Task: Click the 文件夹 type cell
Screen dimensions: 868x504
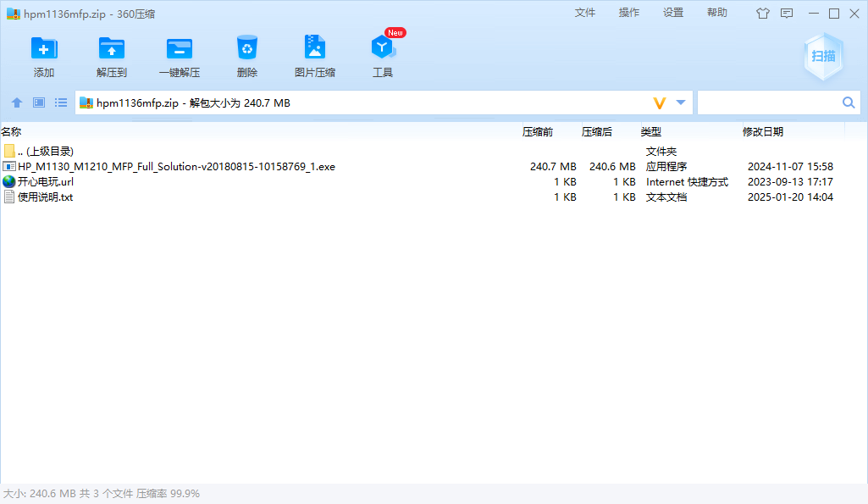Action: (661, 151)
